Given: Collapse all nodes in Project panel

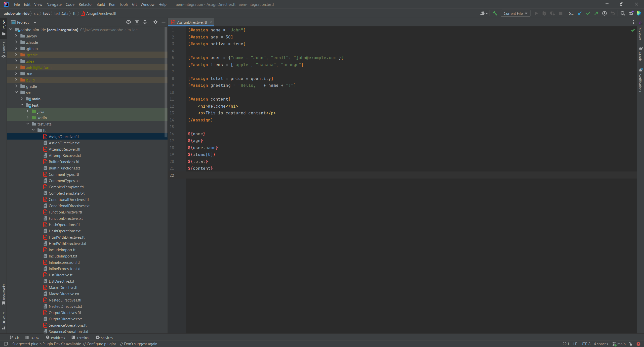Looking at the screenshot, I should pyautogui.click(x=145, y=22).
